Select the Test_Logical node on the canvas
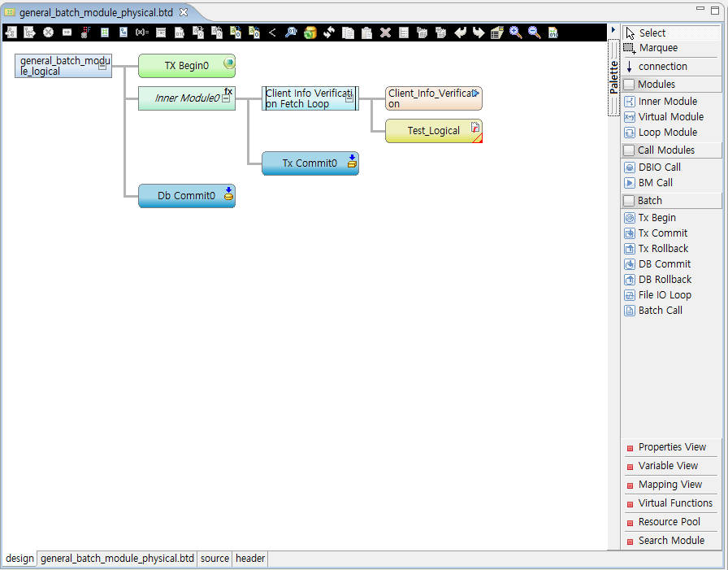 (433, 131)
